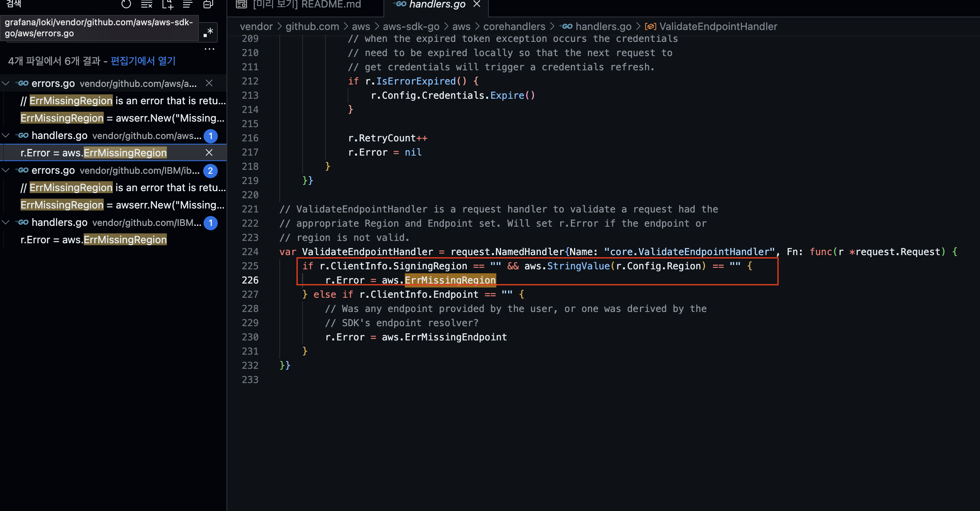The width and height of the screenshot is (980, 511).
Task: Open results in editor link
Action: (143, 61)
